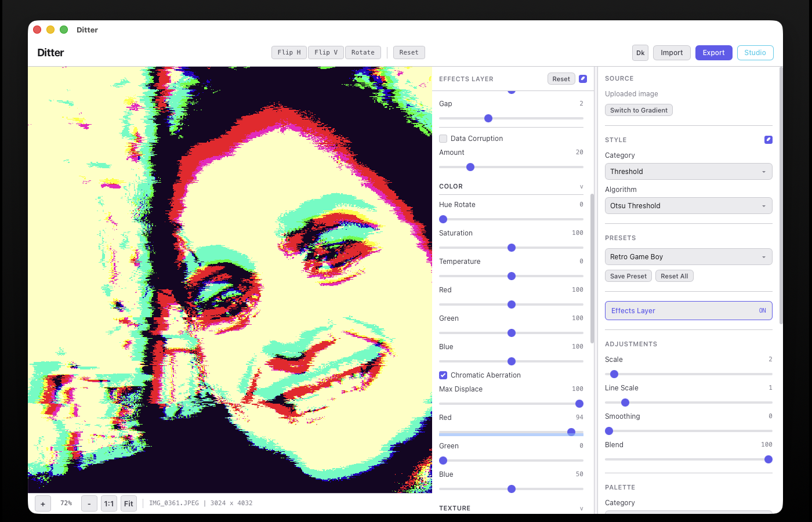Click the blue edit icon in Effects Layer header
This screenshot has width=812, height=522.
pos(583,79)
